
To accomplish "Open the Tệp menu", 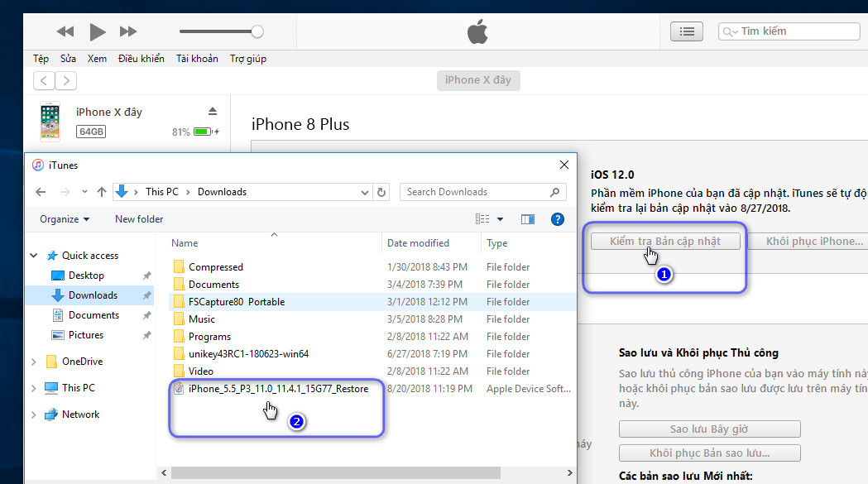I will coord(41,59).
